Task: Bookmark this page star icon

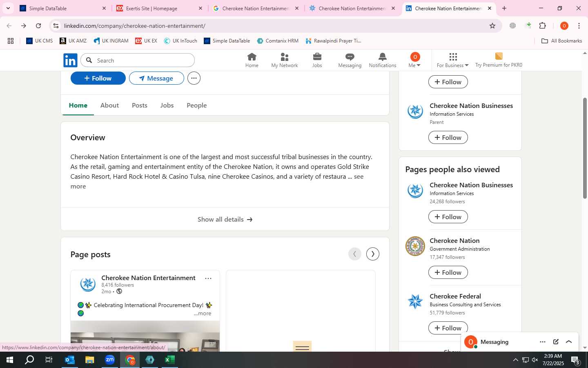Action: 492,26
